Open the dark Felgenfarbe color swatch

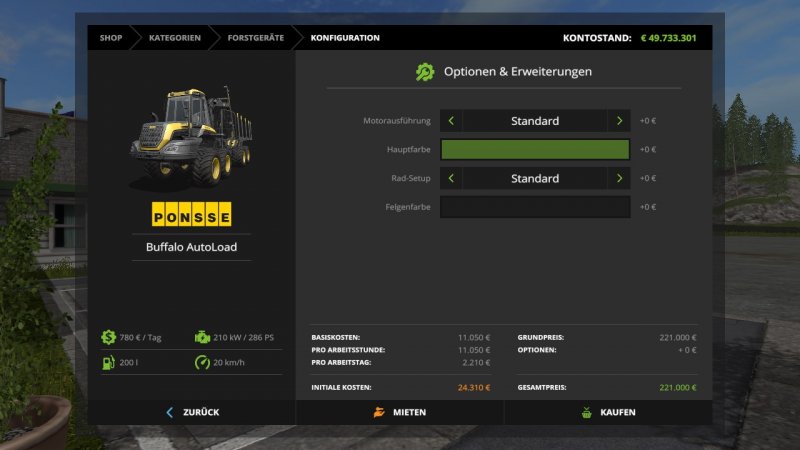tap(535, 207)
